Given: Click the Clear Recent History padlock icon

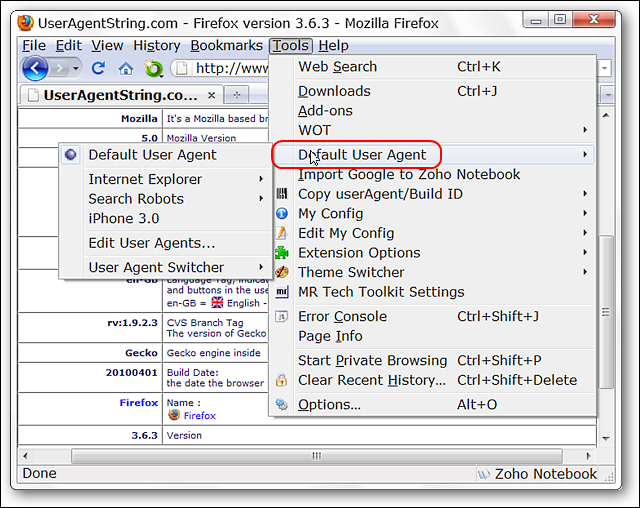Looking at the screenshot, I should 281,380.
